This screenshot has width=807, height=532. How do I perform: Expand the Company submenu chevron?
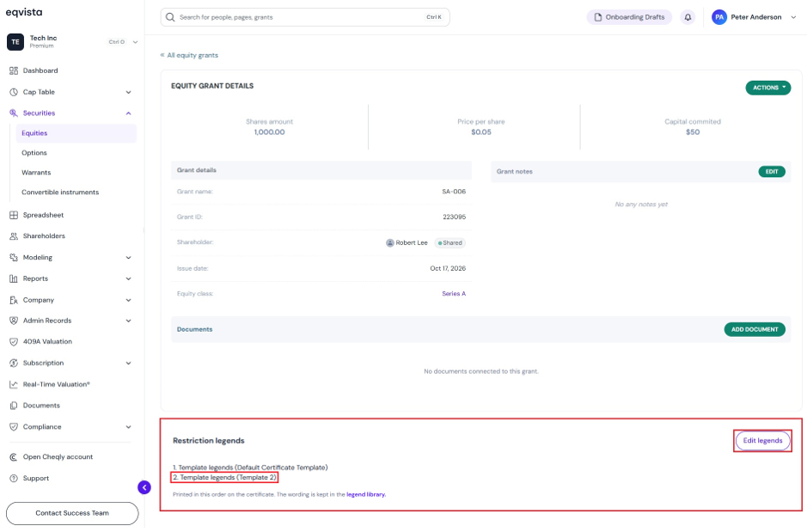(129, 302)
